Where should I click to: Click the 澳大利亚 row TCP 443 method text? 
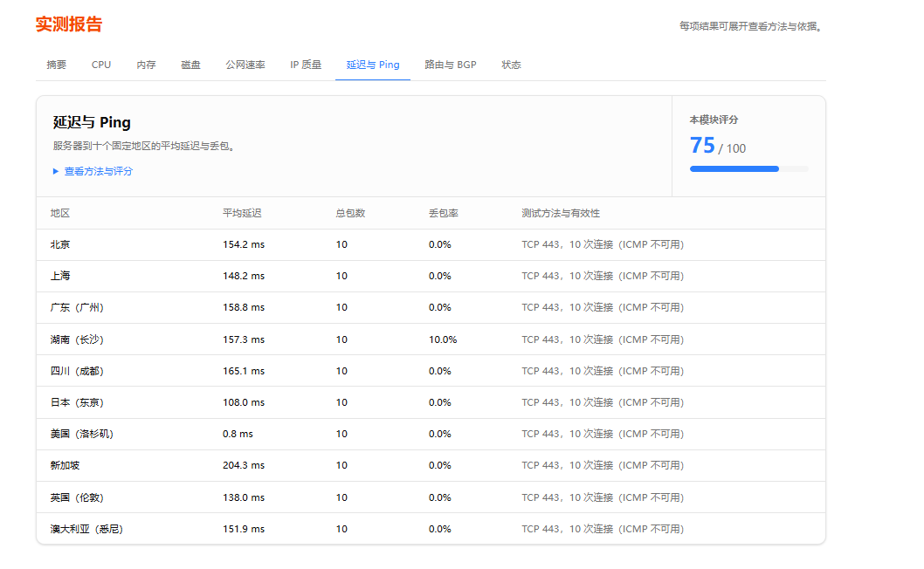click(603, 529)
